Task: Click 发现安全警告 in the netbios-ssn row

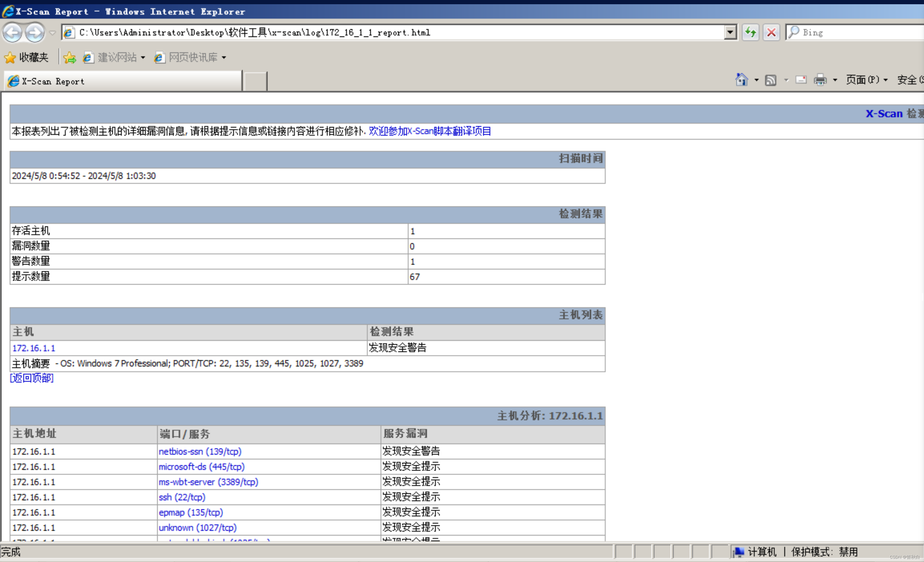Action: [x=411, y=451]
